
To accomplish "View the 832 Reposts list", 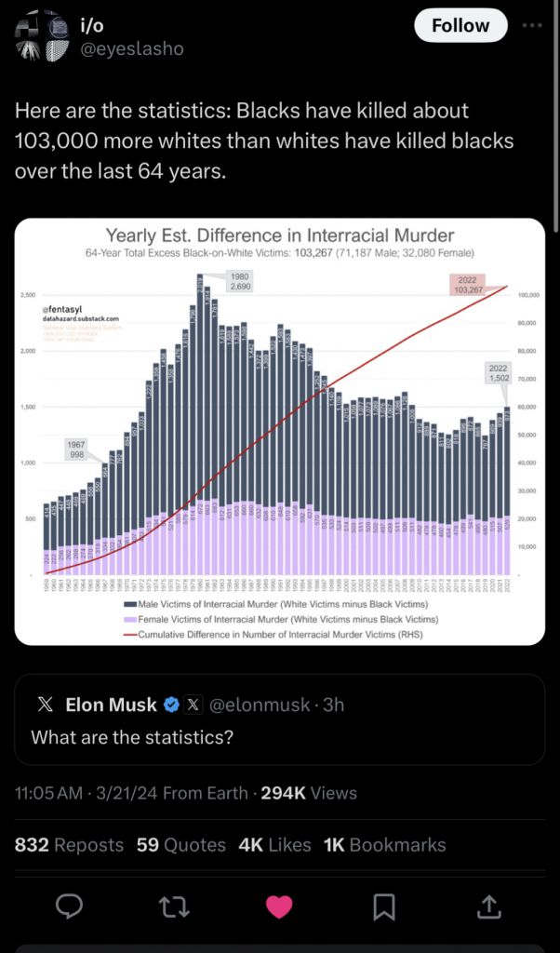I will [x=69, y=845].
